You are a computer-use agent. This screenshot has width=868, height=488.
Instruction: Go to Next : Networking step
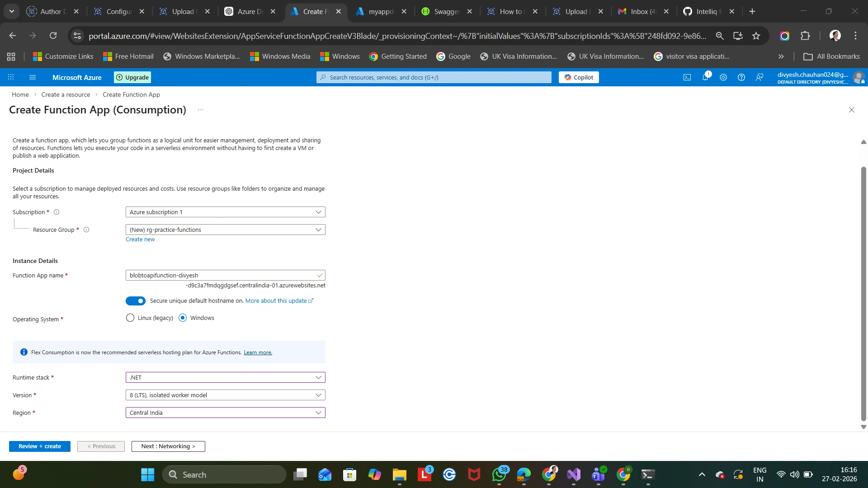click(x=168, y=446)
